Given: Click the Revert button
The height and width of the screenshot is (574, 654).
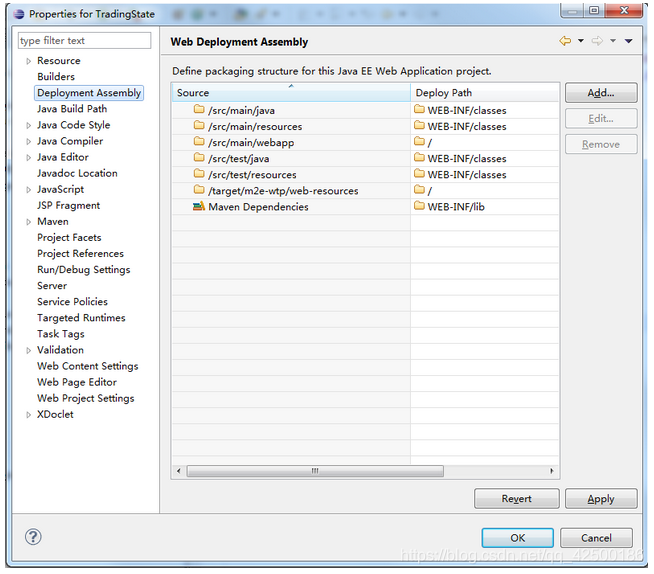Looking at the screenshot, I should click(x=516, y=498).
